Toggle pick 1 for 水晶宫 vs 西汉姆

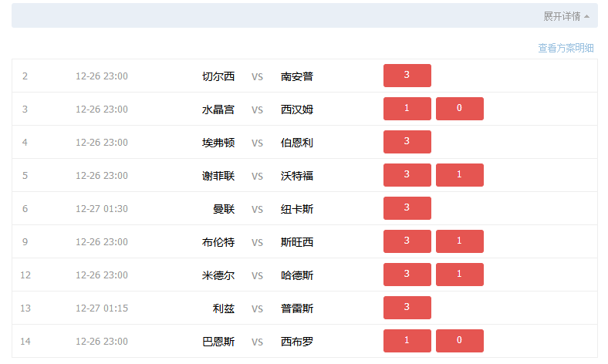click(x=407, y=109)
